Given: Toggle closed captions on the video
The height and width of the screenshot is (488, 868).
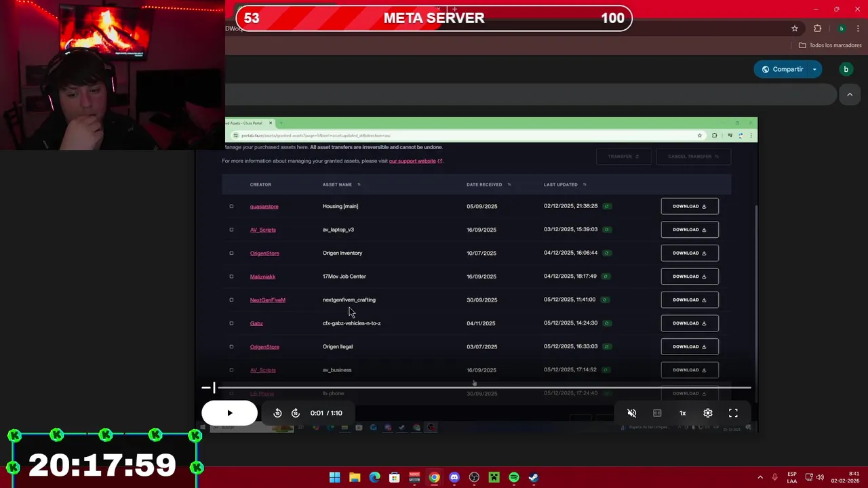Looking at the screenshot, I should [657, 413].
